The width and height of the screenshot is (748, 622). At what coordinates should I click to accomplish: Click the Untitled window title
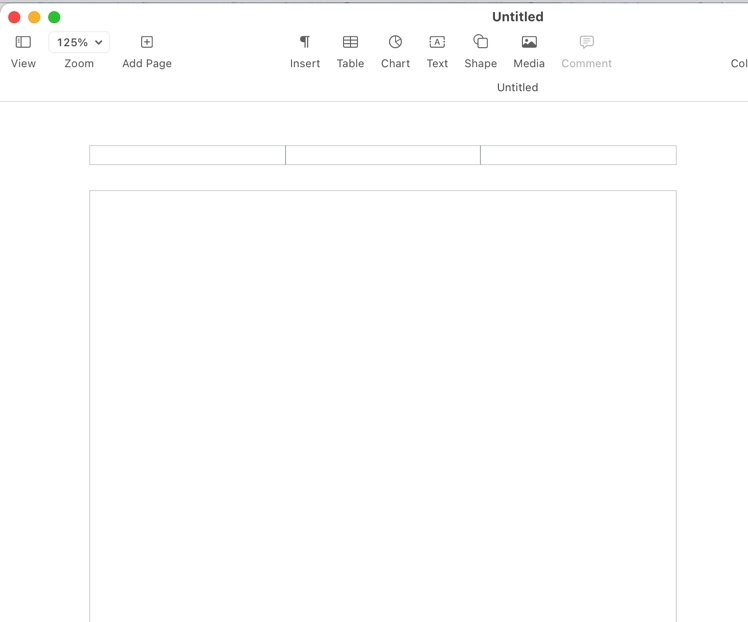(x=518, y=17)
